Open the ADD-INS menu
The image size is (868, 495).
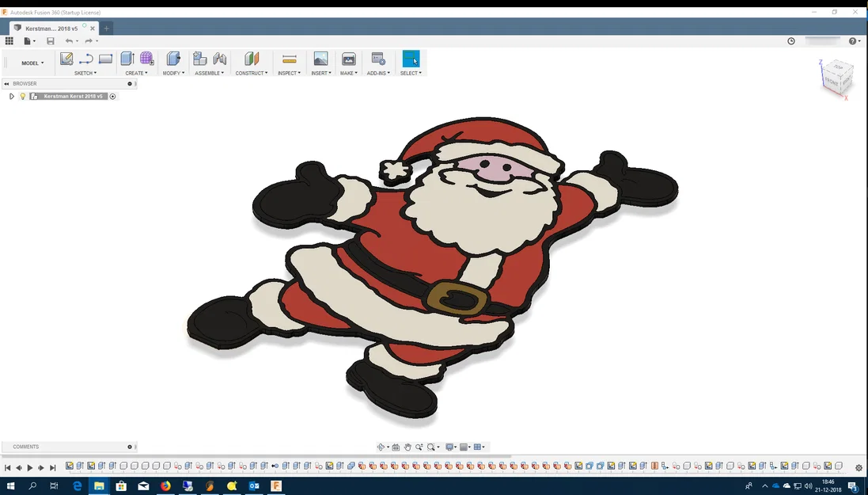coord(378,73)
